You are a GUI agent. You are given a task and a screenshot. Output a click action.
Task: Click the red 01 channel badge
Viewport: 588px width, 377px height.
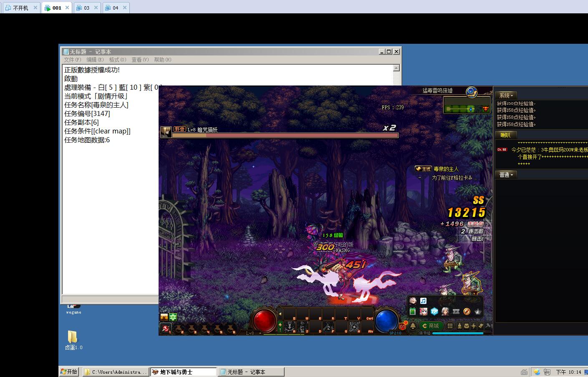coord(403,326)
